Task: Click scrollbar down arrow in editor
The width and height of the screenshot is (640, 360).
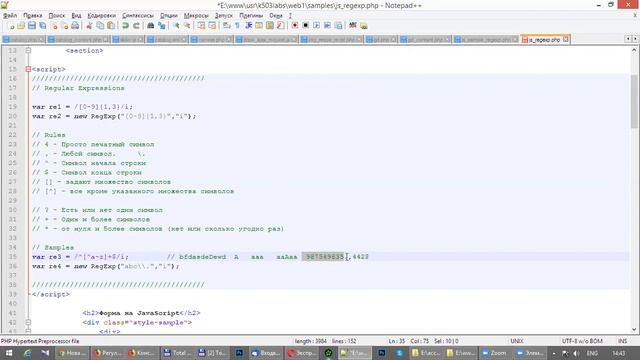Action: [x=634, y=329]
